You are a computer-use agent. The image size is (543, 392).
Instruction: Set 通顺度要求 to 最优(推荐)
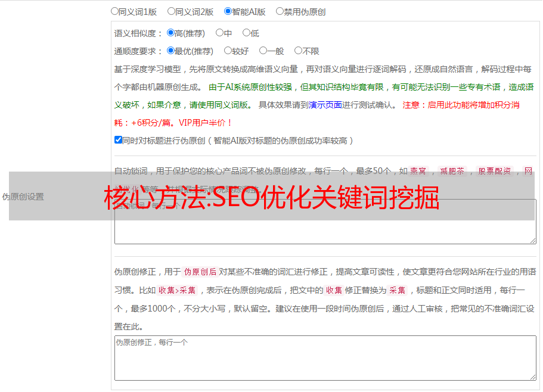point(170,51)
